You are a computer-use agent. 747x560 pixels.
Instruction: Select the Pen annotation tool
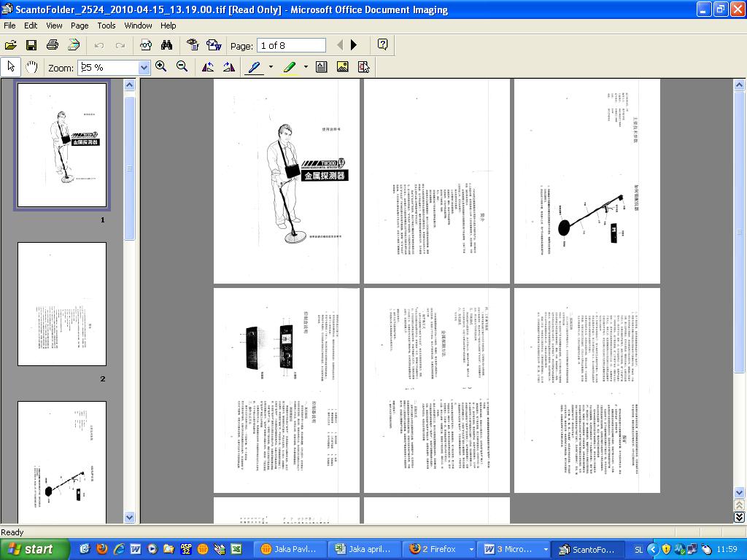[x=255, y=67]
